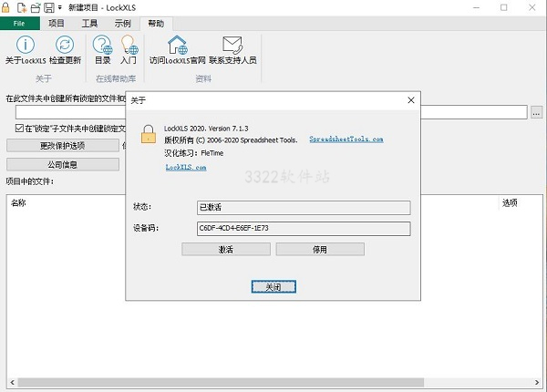Click the padlock icon in 关于 dialog
This screenshot has width=547, height=392.
point(149,134)
